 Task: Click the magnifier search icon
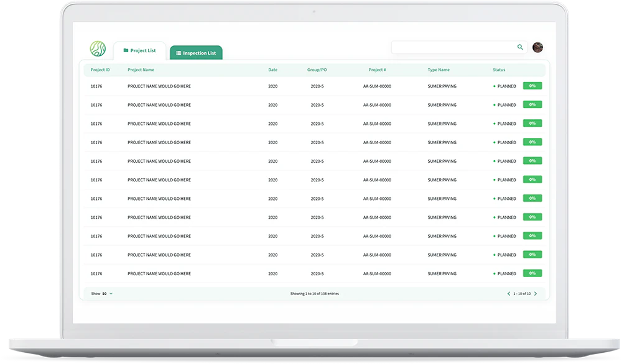pos(520,47)
